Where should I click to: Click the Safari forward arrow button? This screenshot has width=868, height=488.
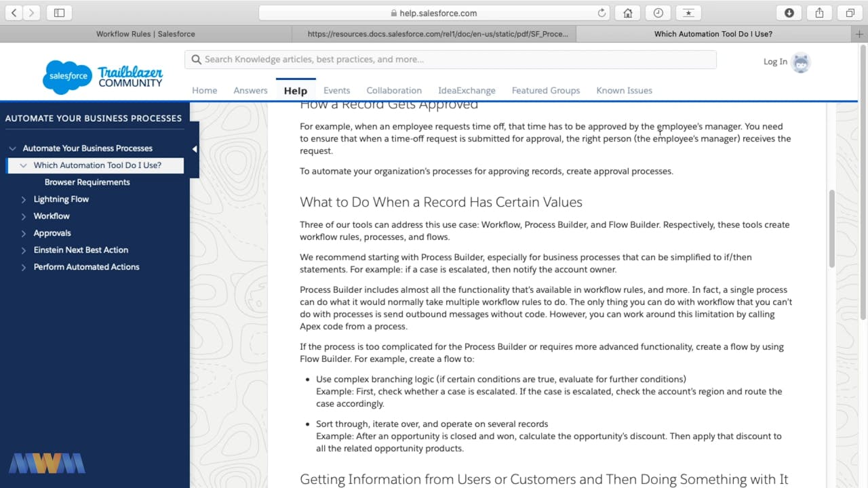click(32, 13)
